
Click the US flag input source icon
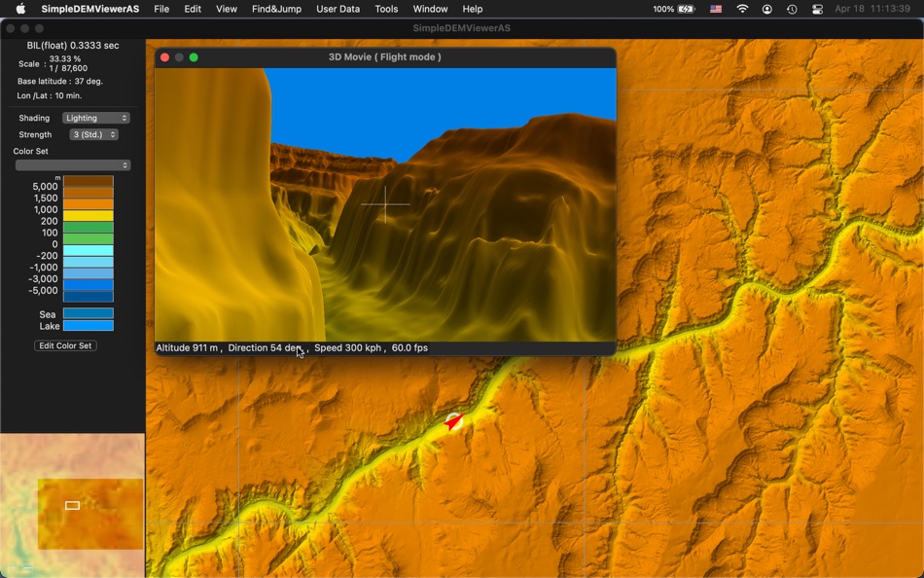click(x=716, y=9)
